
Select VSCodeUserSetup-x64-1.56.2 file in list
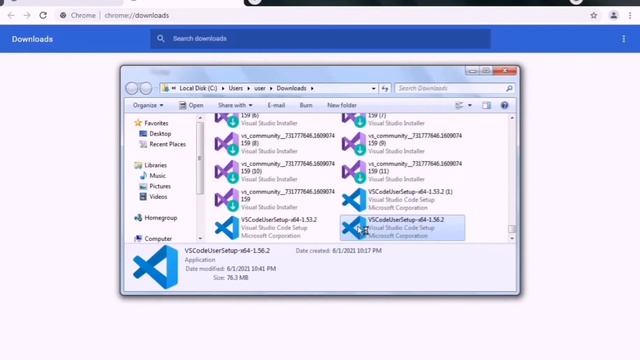(x=402, y=228)
